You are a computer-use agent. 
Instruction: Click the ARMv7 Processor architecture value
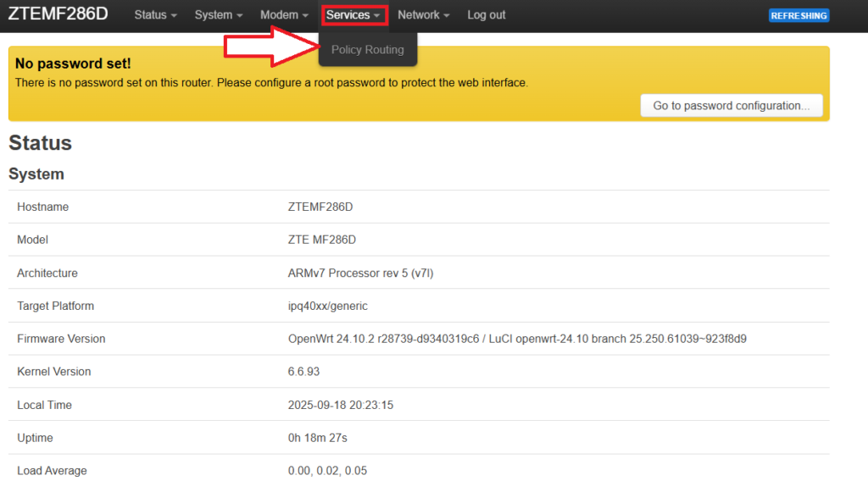tap(361, 273)
